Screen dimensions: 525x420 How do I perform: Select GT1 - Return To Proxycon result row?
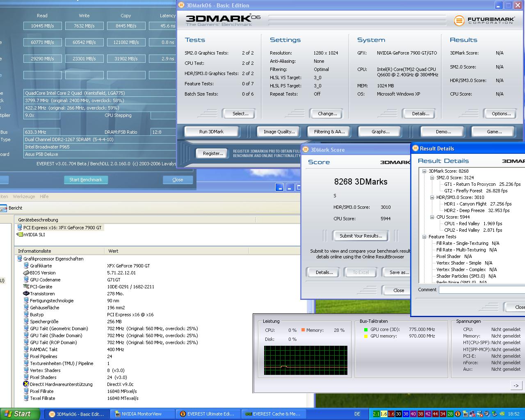[x=482, y=184]
